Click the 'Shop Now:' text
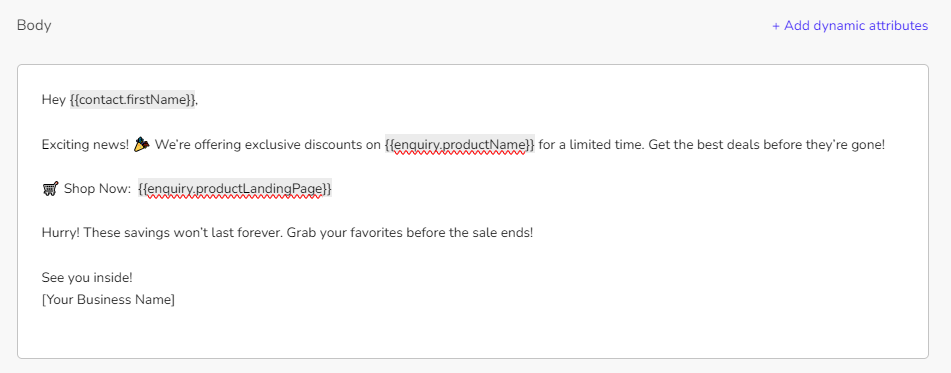Screen dimensions: 951x373 point(97,189)
